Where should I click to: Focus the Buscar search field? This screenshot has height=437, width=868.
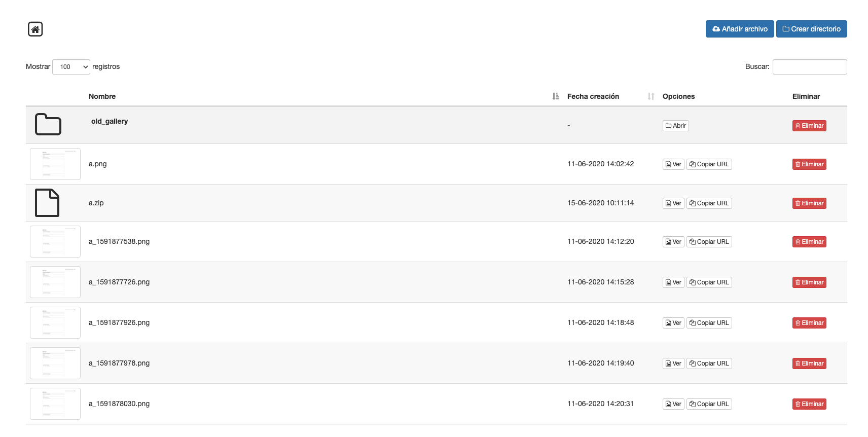coord(809,67)
